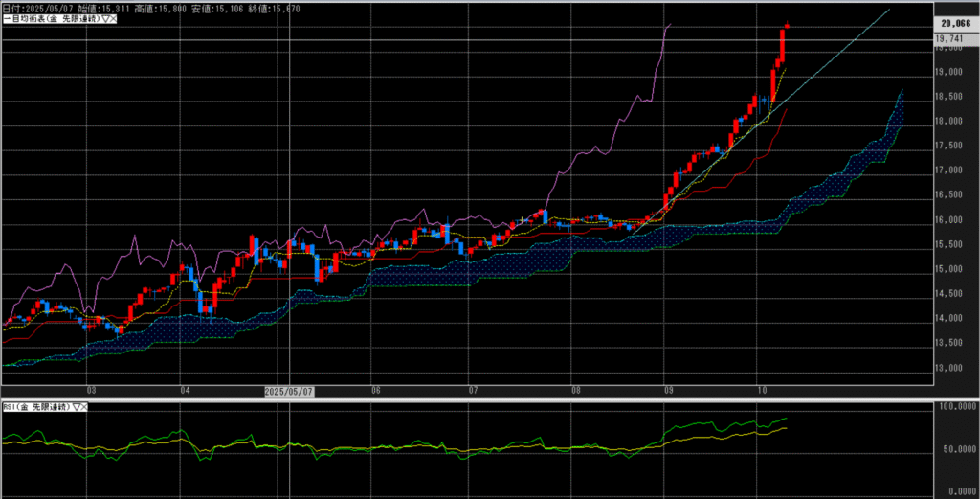Remove the RSI panel using its X

point(82,408)
